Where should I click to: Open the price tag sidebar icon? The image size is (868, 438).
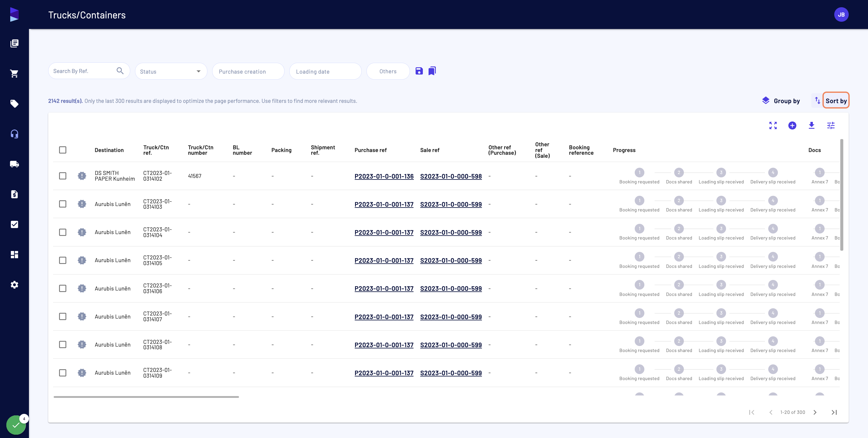point(14,103)
